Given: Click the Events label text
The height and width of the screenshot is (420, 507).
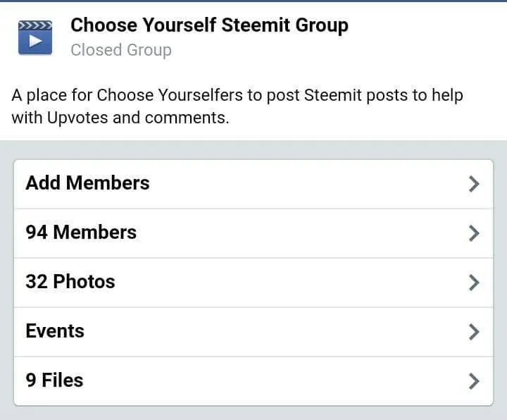Looking at the screenshot, I should point(55,331).
